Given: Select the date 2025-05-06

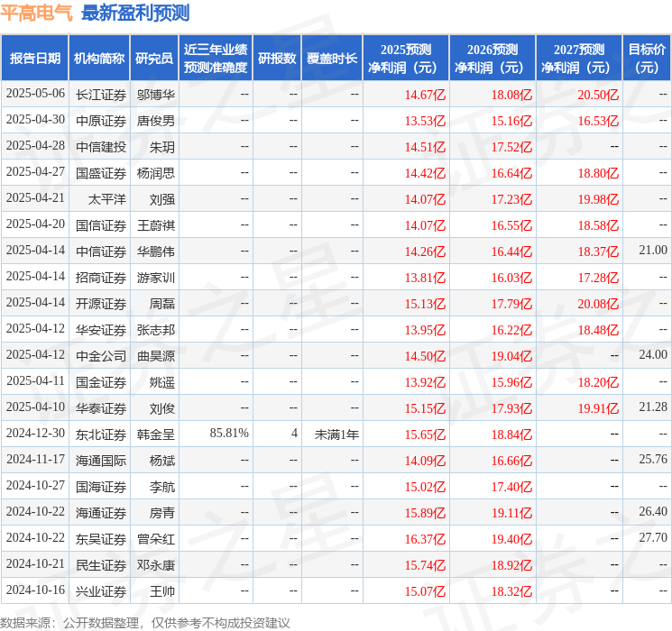Looking at the screenshot, I should (x=35, y=94).
